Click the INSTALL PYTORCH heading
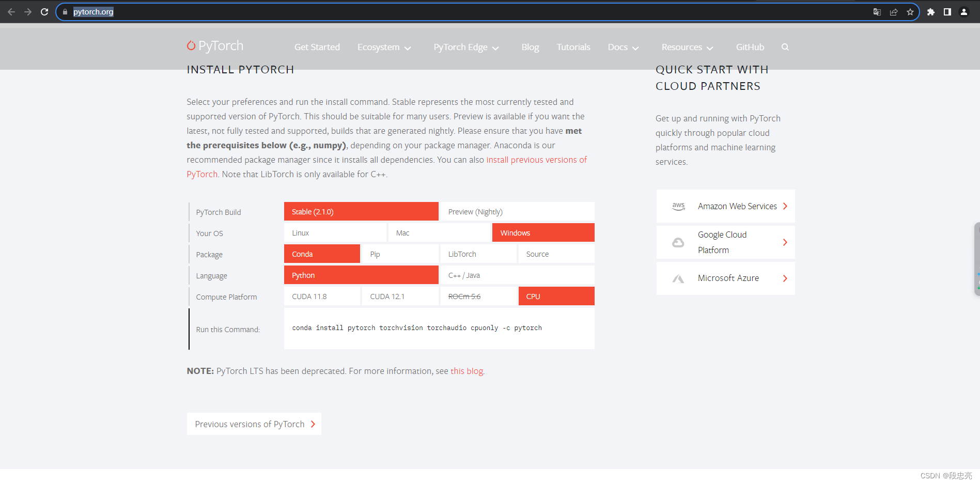This screenshot has height=484, width=980. [x=240, y=70]
